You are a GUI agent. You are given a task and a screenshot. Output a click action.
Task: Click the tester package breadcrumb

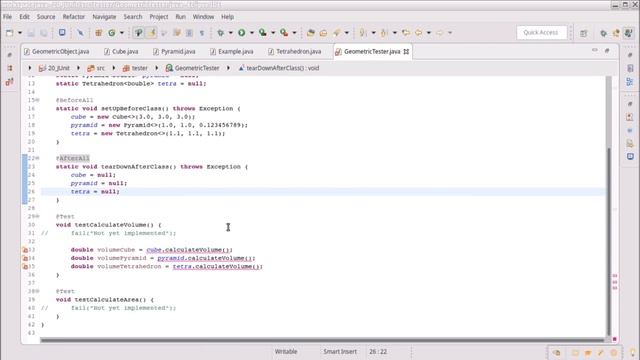tap(135, 68)
